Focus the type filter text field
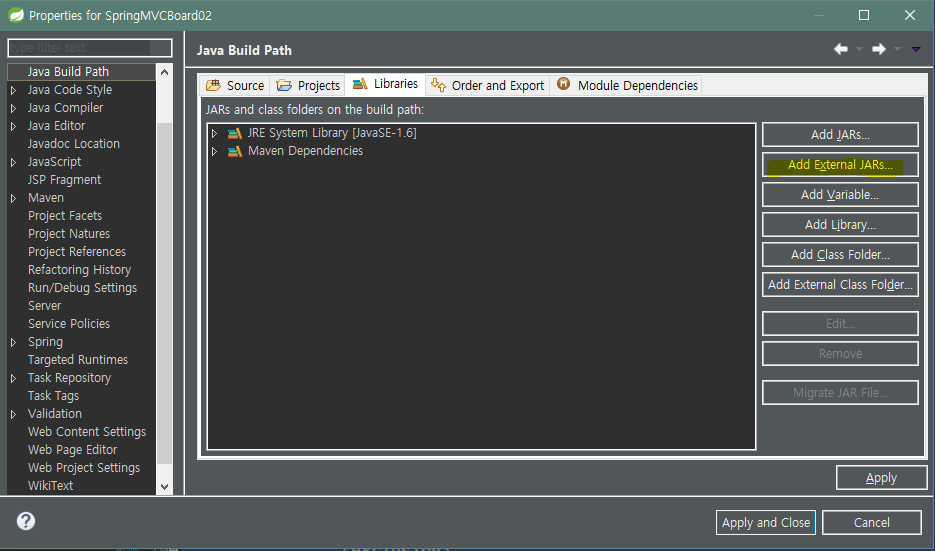 (89, 48)
